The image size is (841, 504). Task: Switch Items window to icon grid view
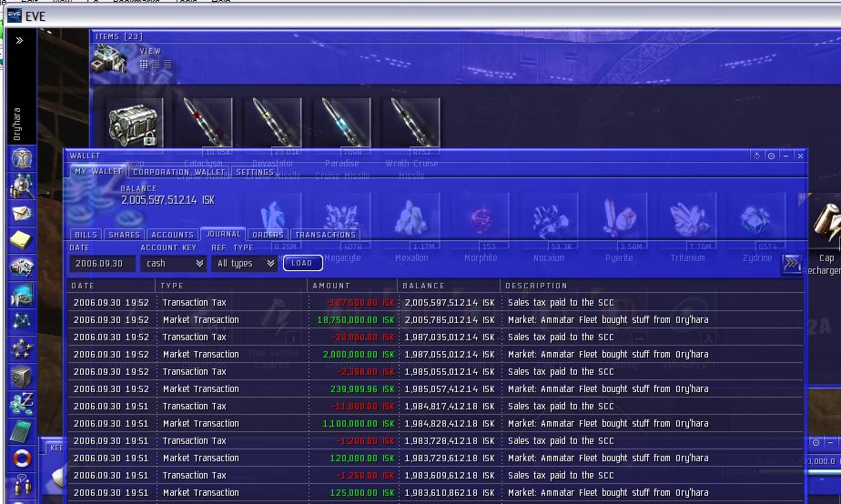tap(144, 65)
